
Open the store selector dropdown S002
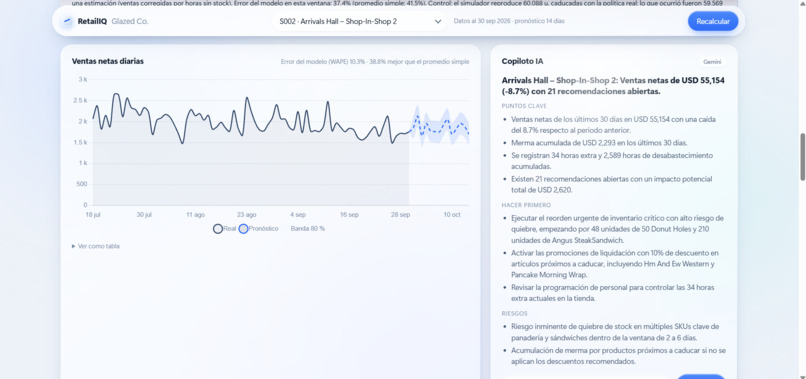pyautogui.click(x=359, y=22)
